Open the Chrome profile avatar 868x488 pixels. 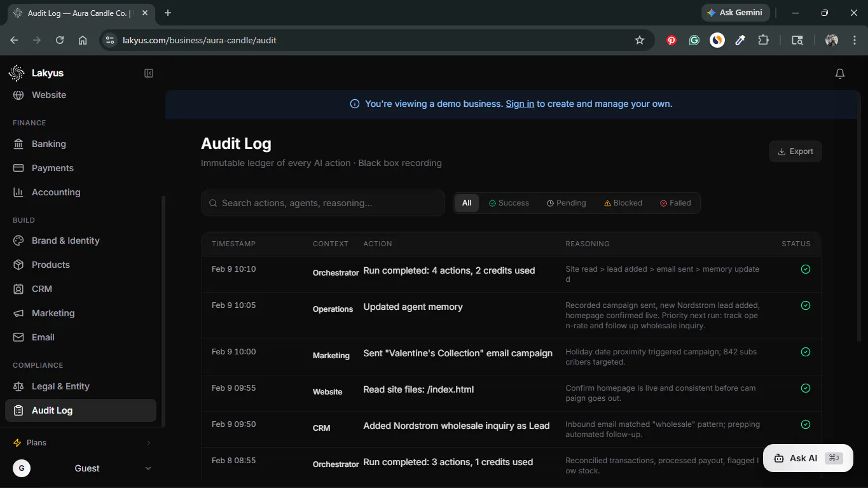click(x=832, y=40)
